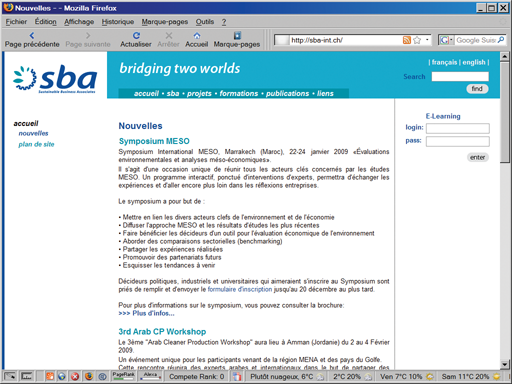Open formations in site navigation bar

tap(239, 94)
